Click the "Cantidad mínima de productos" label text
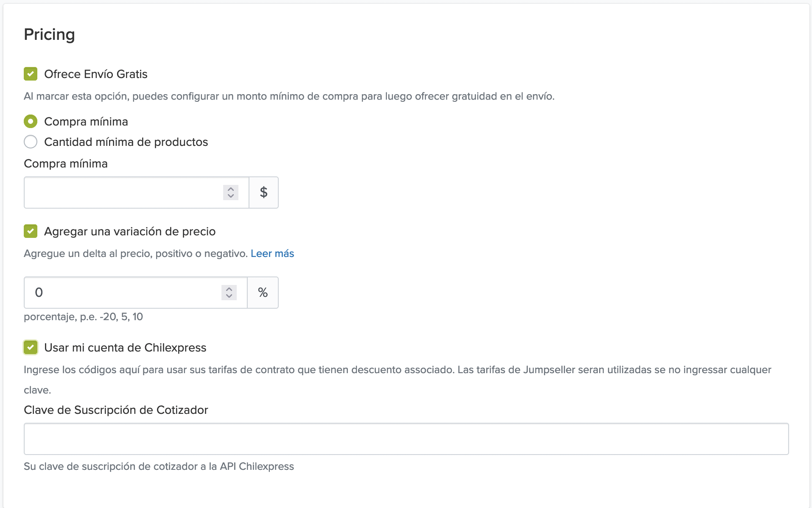The image size is (812, 508). click(x=126, y=142)
